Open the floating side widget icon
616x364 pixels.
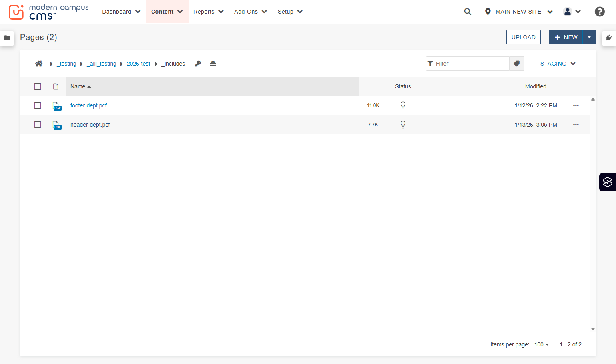(x=608, y=182)
